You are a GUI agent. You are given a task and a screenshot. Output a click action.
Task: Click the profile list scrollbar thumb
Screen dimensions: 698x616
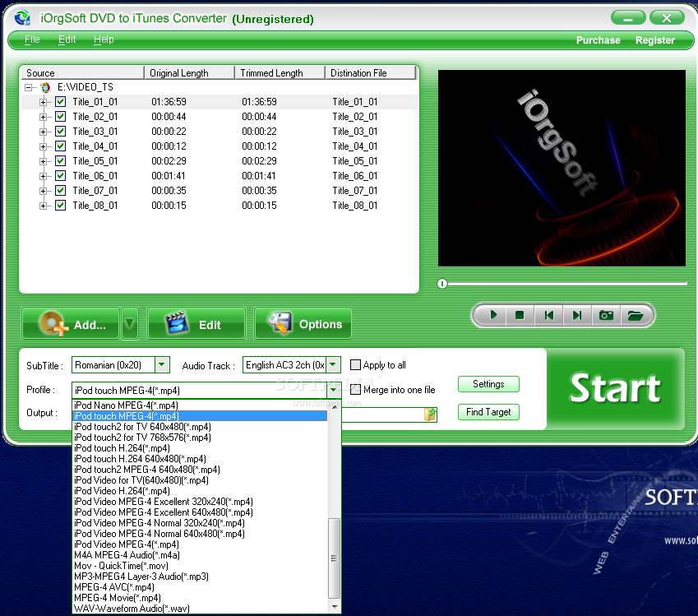coord(334,558)
